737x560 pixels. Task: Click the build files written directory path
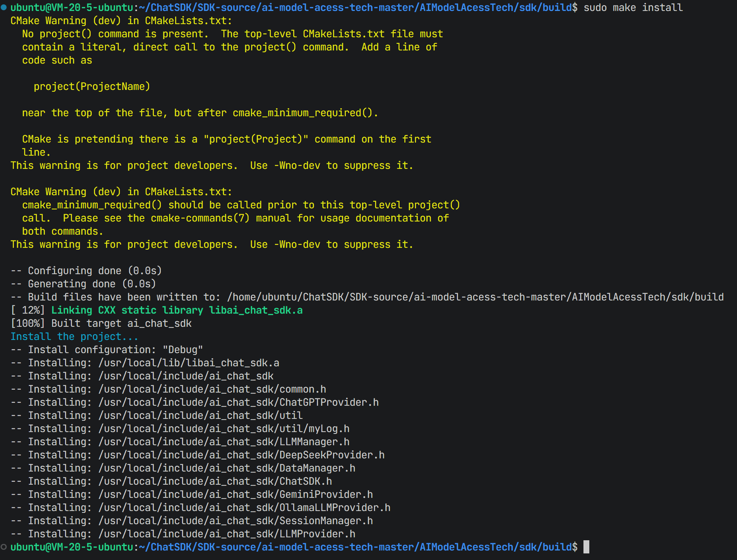pyautogui.click(x=475, y=297)
